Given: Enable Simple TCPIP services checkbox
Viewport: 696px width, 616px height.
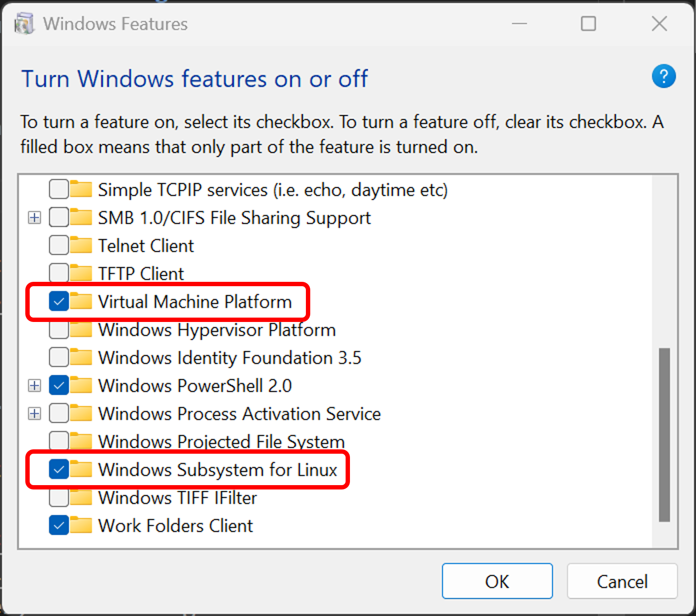Looking at the screenshot, I should coord(59,189).
